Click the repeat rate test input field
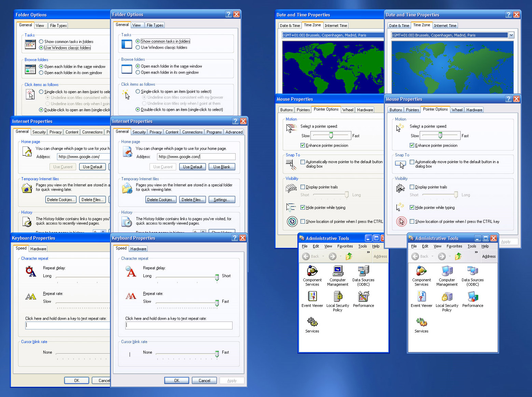 pos(179,325)
